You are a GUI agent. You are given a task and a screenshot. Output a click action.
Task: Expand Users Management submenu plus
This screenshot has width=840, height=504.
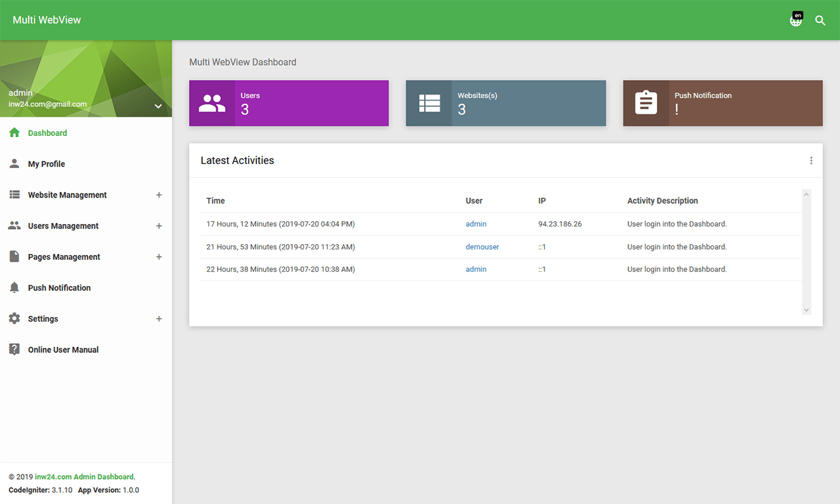[159, 226]
